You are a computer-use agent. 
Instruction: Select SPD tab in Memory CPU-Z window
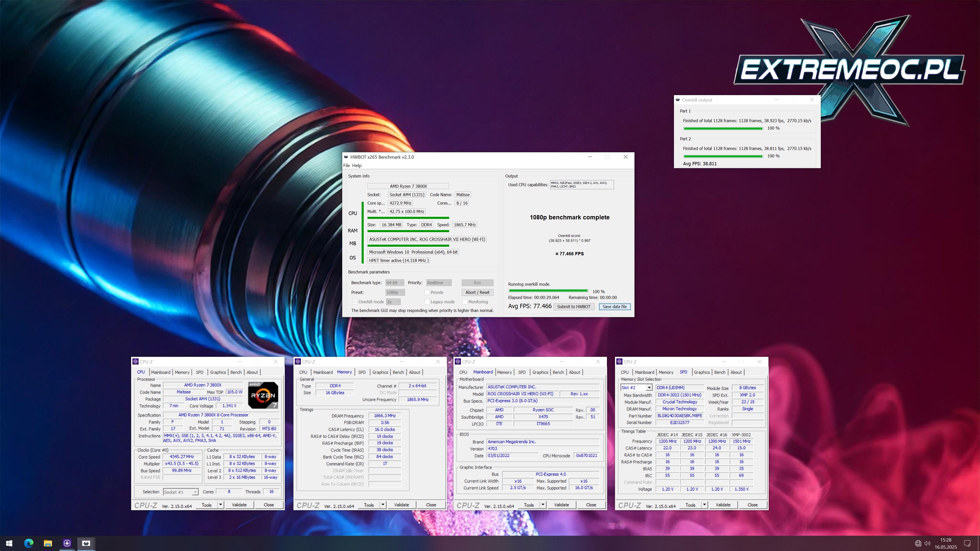pyautogui.click(x=362, y=372)
